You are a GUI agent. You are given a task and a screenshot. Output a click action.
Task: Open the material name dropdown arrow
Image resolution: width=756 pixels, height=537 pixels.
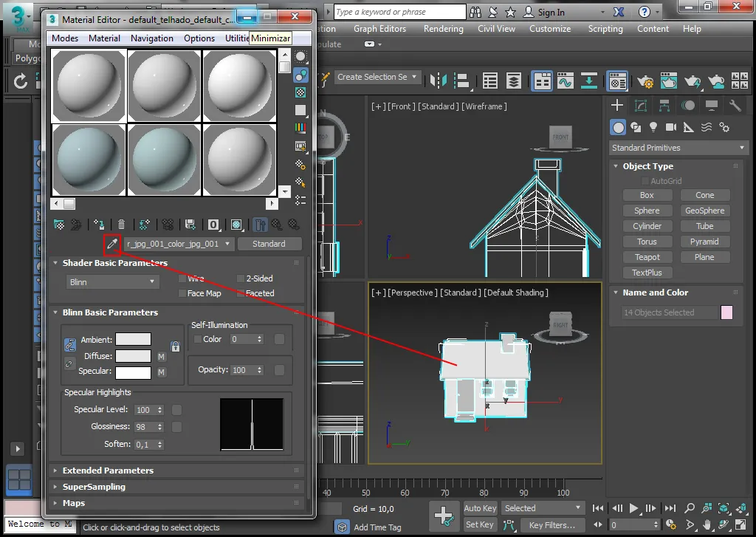click(227, 244)
